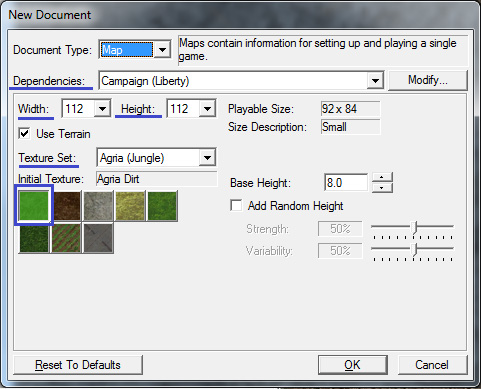Select the striped red-green crop texture thumbnail
This screenshot has width=481, height=389.
[66, 238]
